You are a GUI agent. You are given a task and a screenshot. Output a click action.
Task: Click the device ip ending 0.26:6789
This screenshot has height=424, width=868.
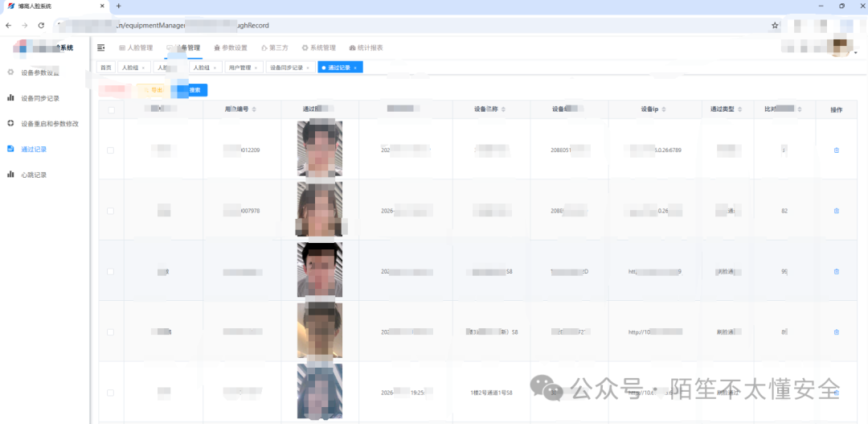click(654, 150)
